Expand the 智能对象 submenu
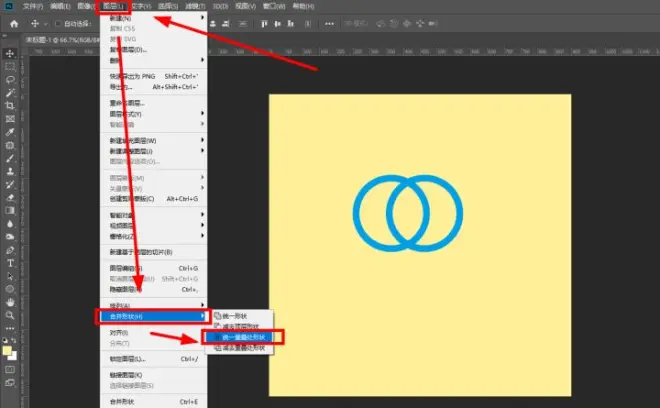The image size is (660, 408). [154, 215]
